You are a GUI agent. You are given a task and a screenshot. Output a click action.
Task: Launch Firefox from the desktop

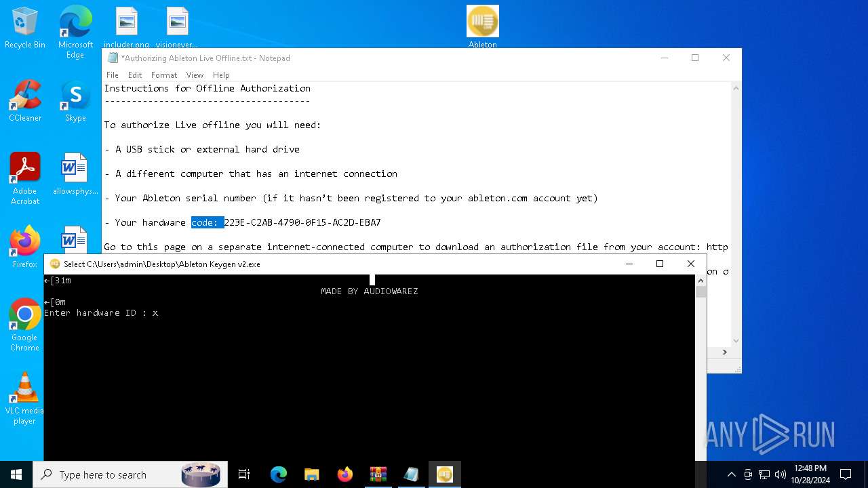[x=25, y=247]
